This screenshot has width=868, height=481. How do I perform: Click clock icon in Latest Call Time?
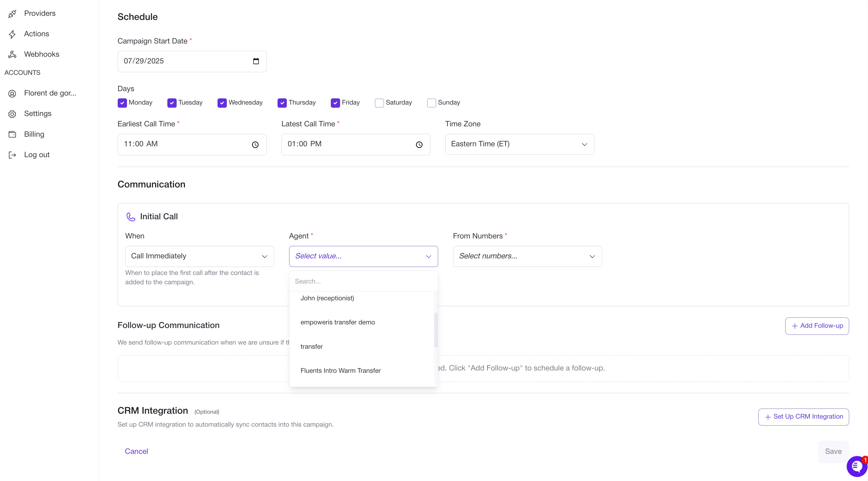[419, 144]
